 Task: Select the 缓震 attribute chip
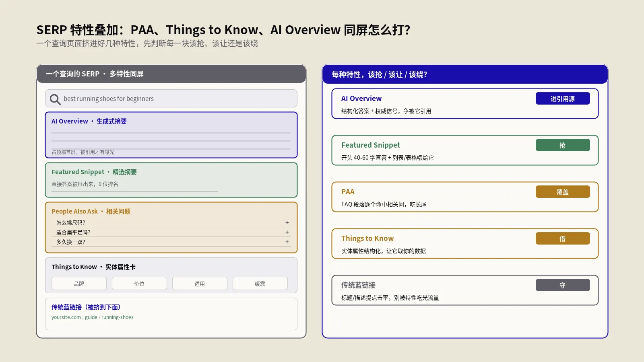click(x=260, y=284)
